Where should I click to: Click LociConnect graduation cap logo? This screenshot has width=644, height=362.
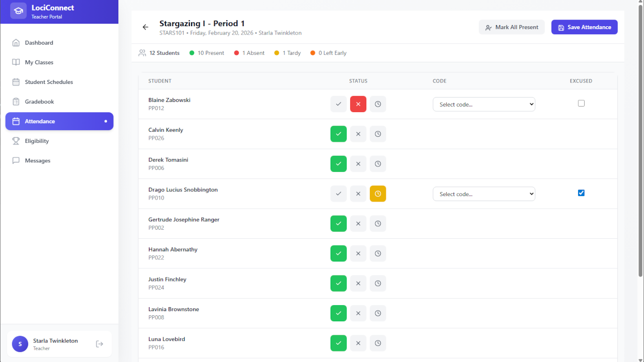(x=19, y=11)
